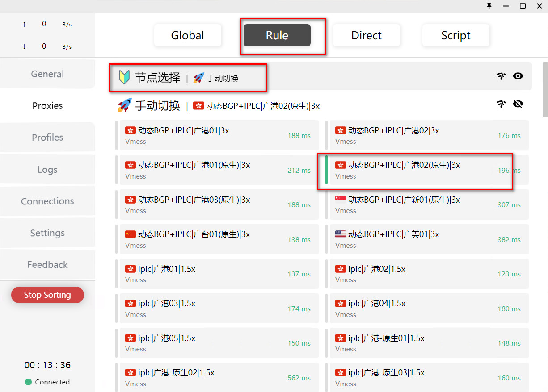
Task: Click the pin window icon in title bar
Action: click(x=489, y=6)
